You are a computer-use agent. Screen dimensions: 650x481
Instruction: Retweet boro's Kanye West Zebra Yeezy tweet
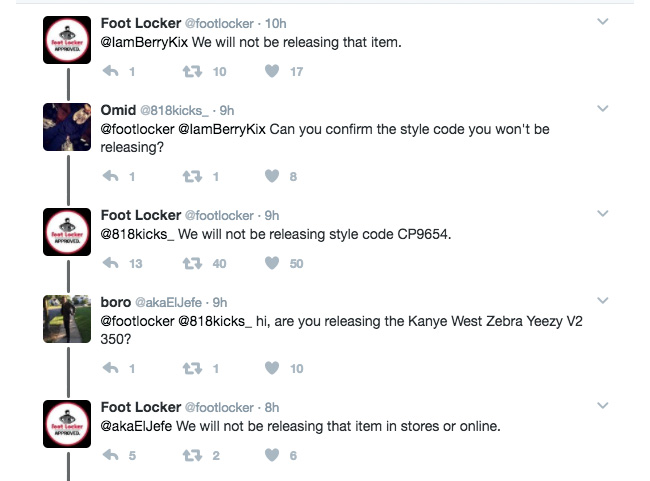[x=189, y=368]
